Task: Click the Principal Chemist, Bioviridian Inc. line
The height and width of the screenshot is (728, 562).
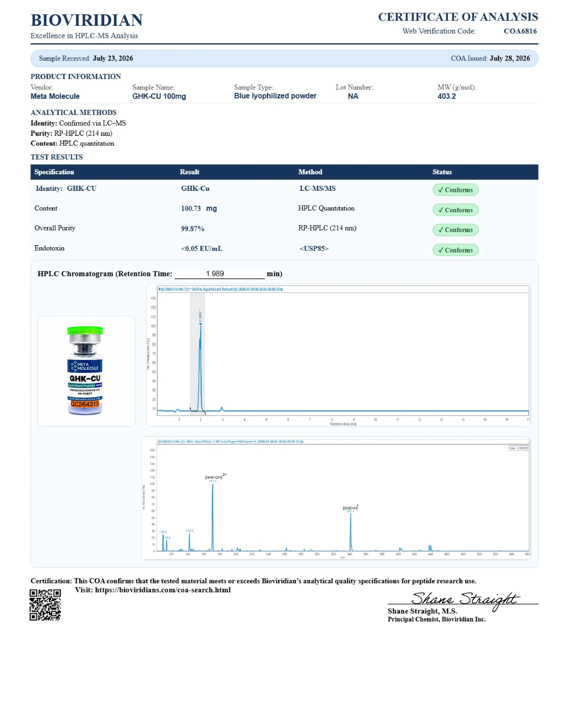Action: [x=436, y=619]
